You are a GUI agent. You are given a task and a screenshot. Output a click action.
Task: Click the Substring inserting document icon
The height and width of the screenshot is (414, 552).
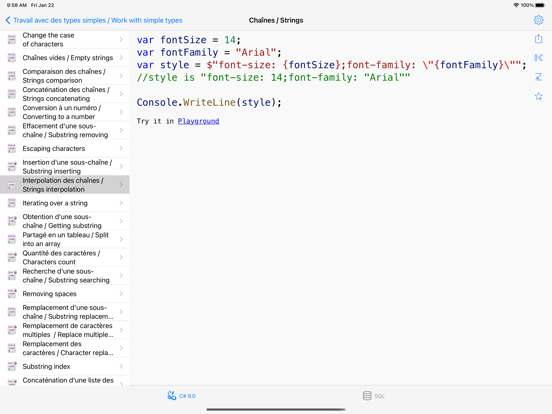point(12,167)
